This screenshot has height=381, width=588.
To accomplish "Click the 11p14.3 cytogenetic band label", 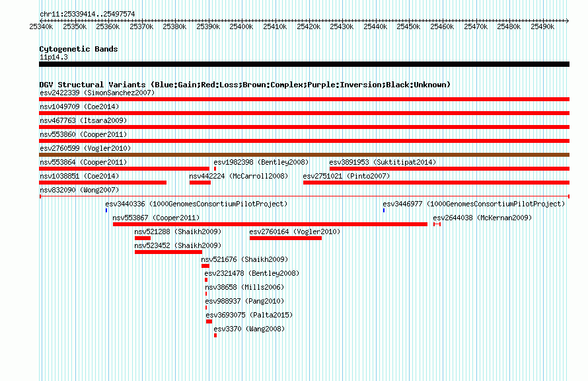I will coord(54,57).
